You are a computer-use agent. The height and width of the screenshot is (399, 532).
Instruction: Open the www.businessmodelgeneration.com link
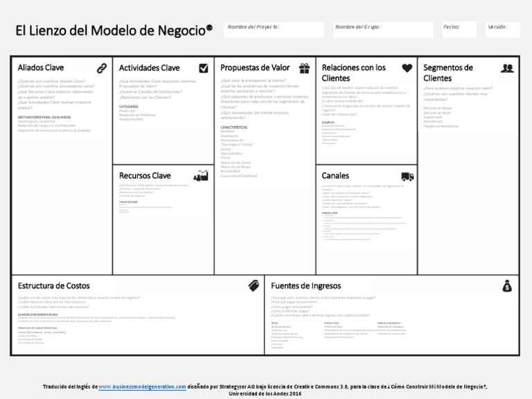tap(142, 387)
